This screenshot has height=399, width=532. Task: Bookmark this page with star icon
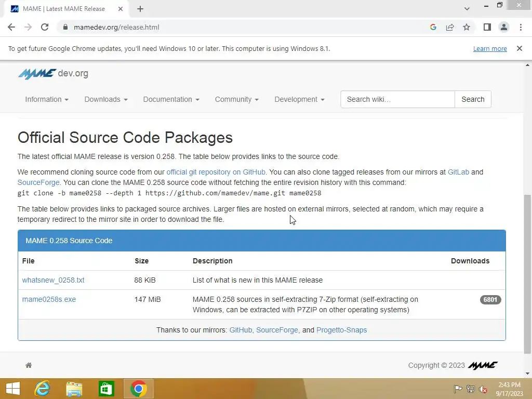[x=467, y=27]
